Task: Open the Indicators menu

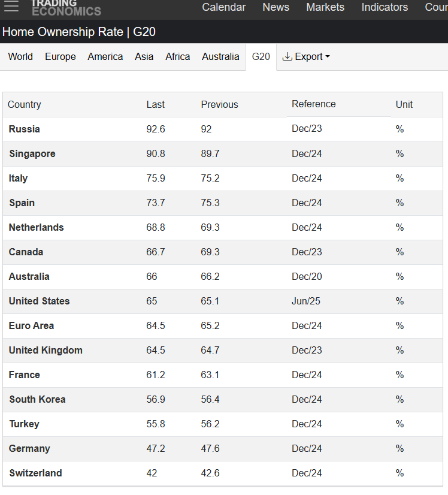Action: [385, 7]
